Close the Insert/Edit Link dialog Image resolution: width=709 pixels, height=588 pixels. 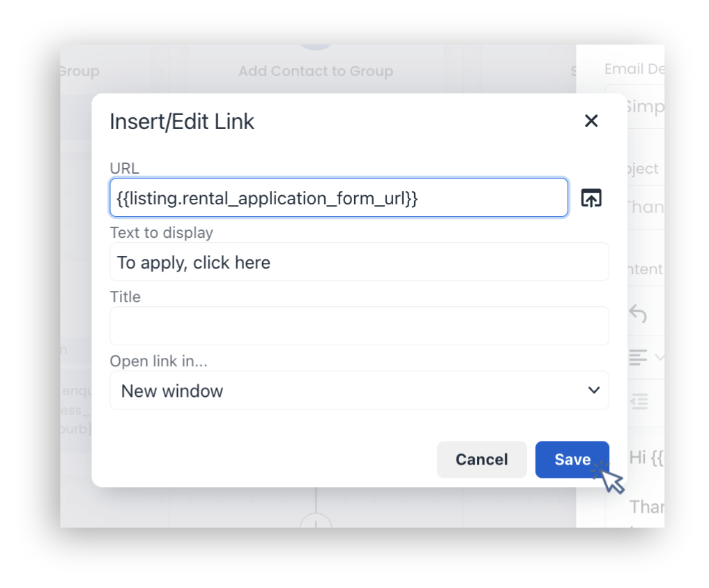(591, 121)
